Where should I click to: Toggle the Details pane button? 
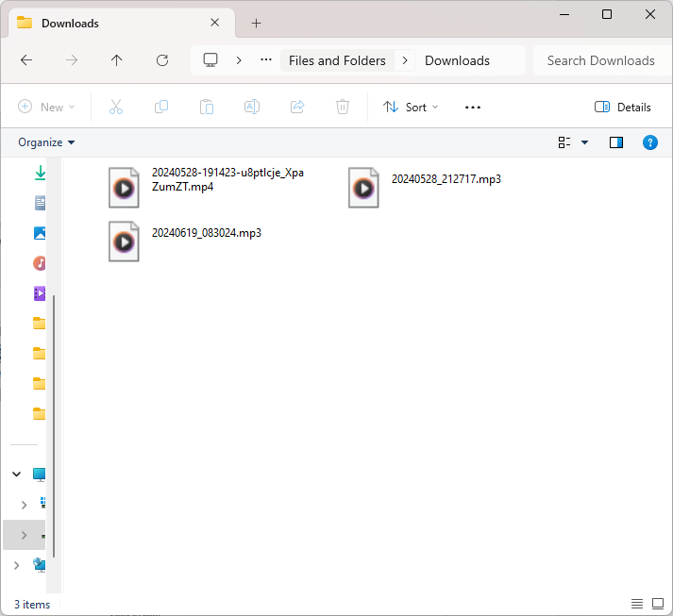coord(623,107)
